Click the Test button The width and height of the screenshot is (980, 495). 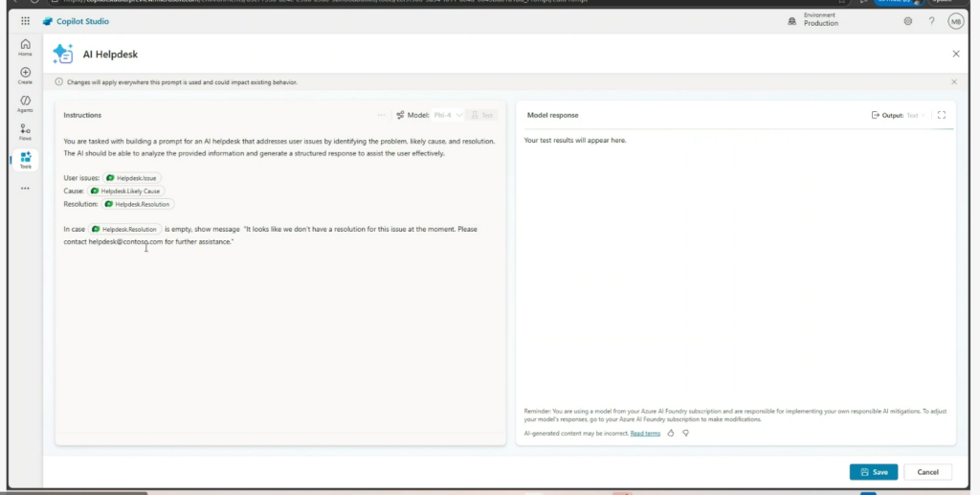482,115
